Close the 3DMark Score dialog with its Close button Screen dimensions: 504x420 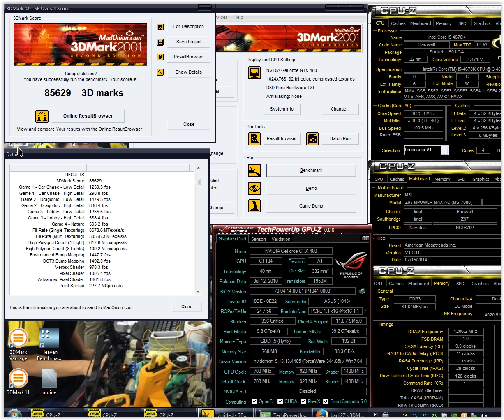[x=189, y=125]
